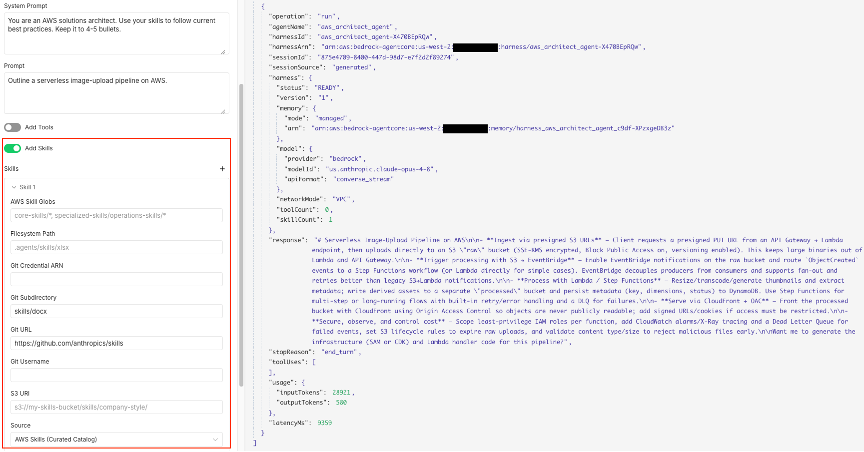Toggle the Add Tools switch on
Screen dimensions: 864x452
[x=12, y=127]
